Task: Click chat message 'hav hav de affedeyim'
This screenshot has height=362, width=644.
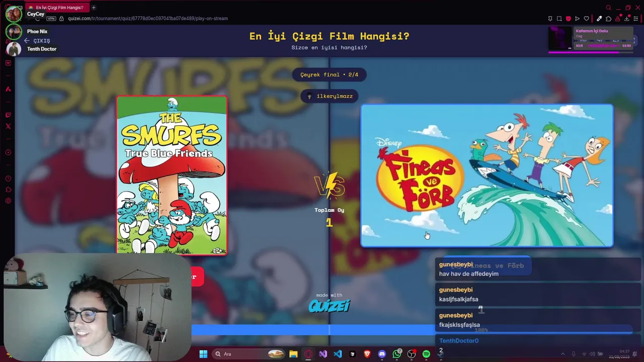Action: point(469,274)
